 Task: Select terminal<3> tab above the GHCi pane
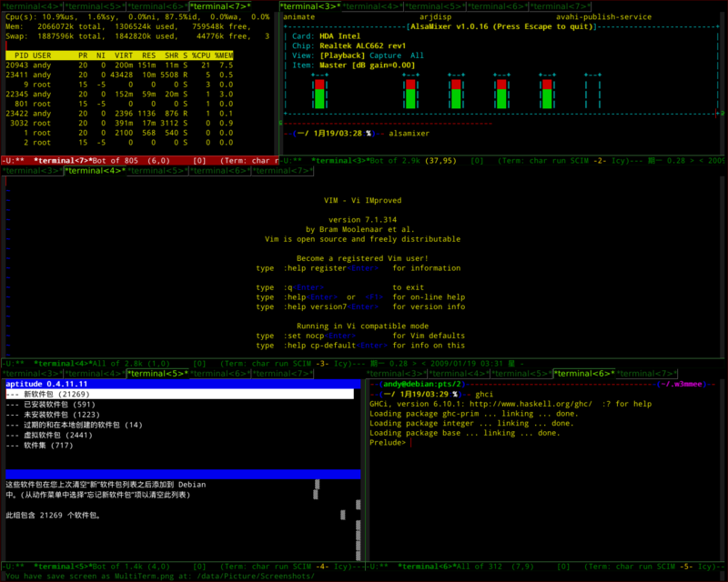tap(396, 374)
